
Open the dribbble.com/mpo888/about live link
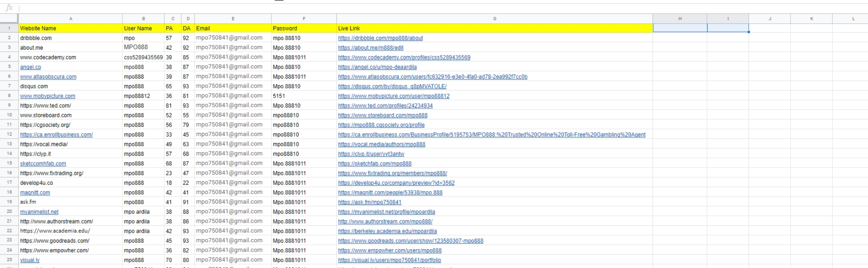tap(380, 38)
